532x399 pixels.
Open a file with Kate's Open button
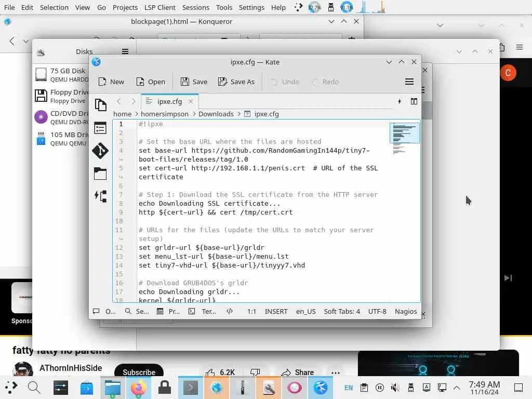[x=150, y=82]
